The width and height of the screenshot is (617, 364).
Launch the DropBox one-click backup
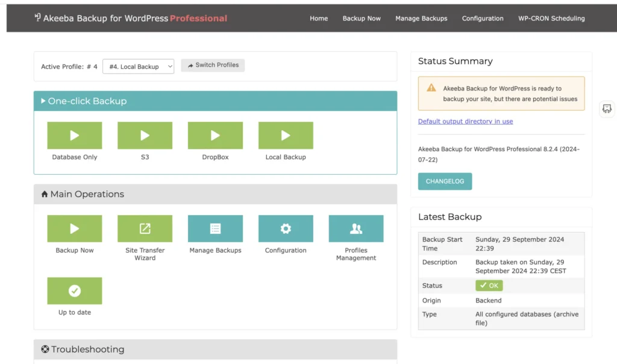(x=215, y=136)
